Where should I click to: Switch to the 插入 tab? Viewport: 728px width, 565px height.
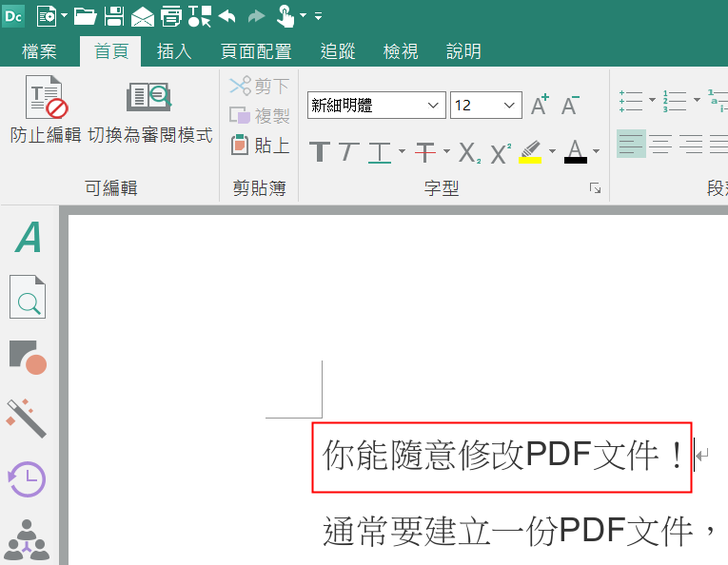click(174, 51)
